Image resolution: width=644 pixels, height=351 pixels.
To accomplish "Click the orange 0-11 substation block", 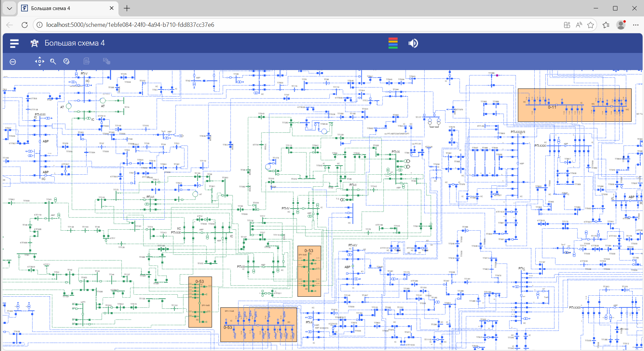I will tap(574, 105).
